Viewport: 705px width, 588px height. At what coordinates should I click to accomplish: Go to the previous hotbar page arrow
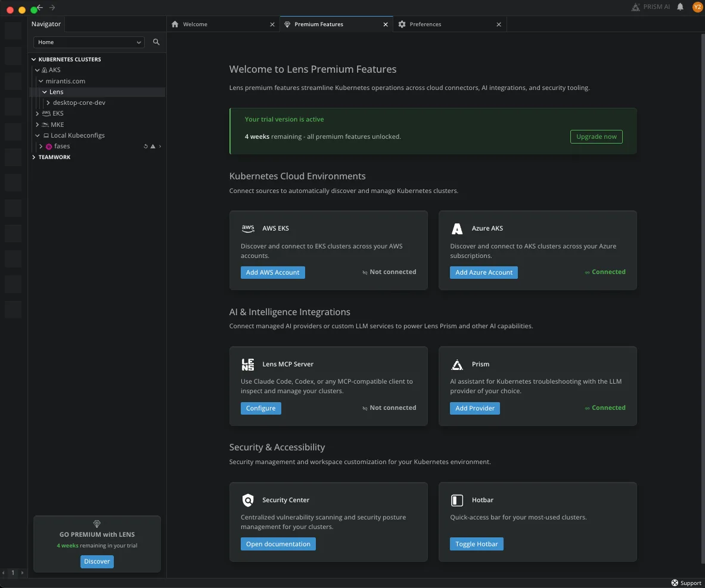[x=4, y=573]
